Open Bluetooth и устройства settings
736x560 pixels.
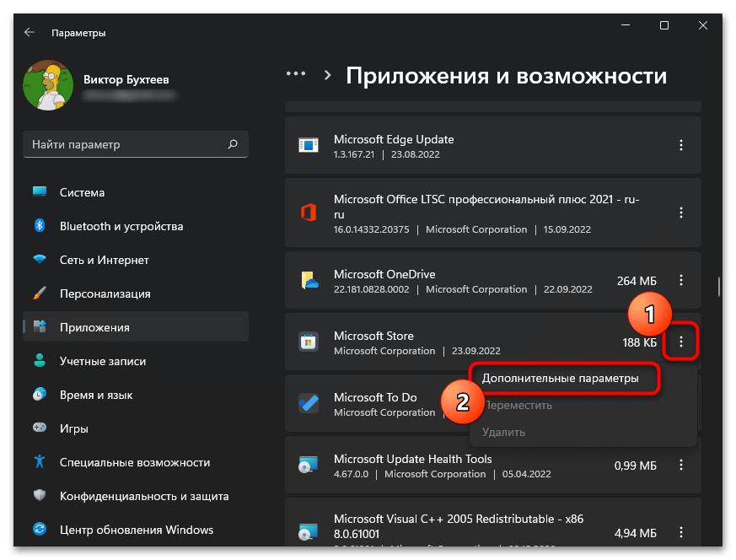pyautogui.click(x=121, y=226)
